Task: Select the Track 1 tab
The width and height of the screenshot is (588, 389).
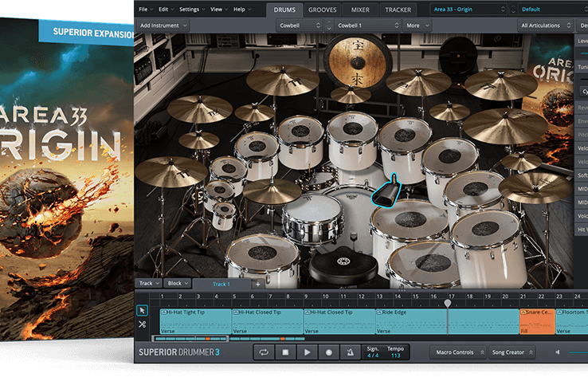Action: [x=221, y=284]
